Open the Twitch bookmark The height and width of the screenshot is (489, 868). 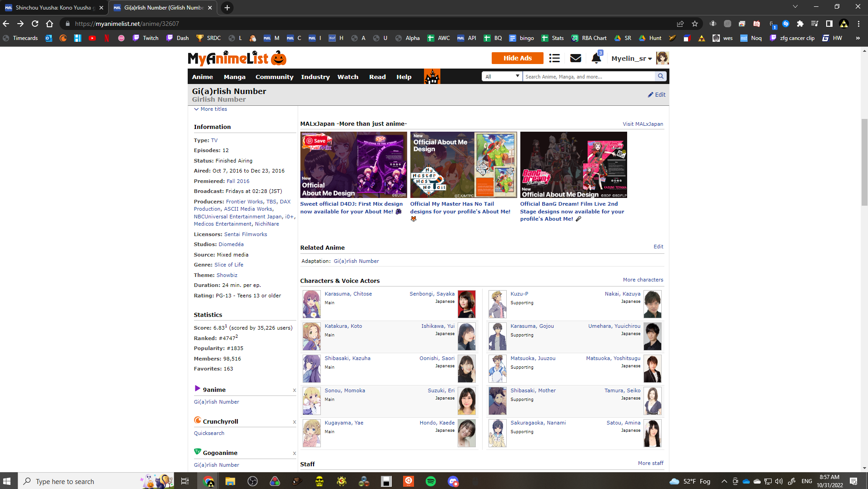[x=145, y=38]
